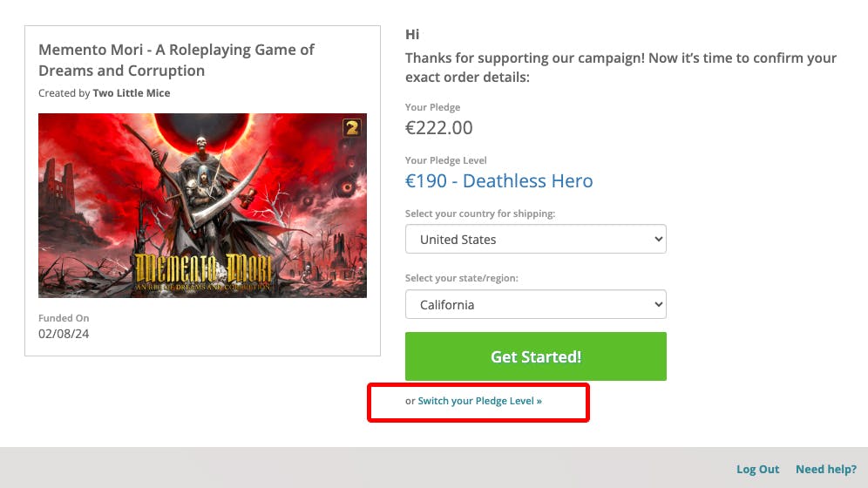
Task: Open the Two Little Mice creator name
Action: [132, 93]
